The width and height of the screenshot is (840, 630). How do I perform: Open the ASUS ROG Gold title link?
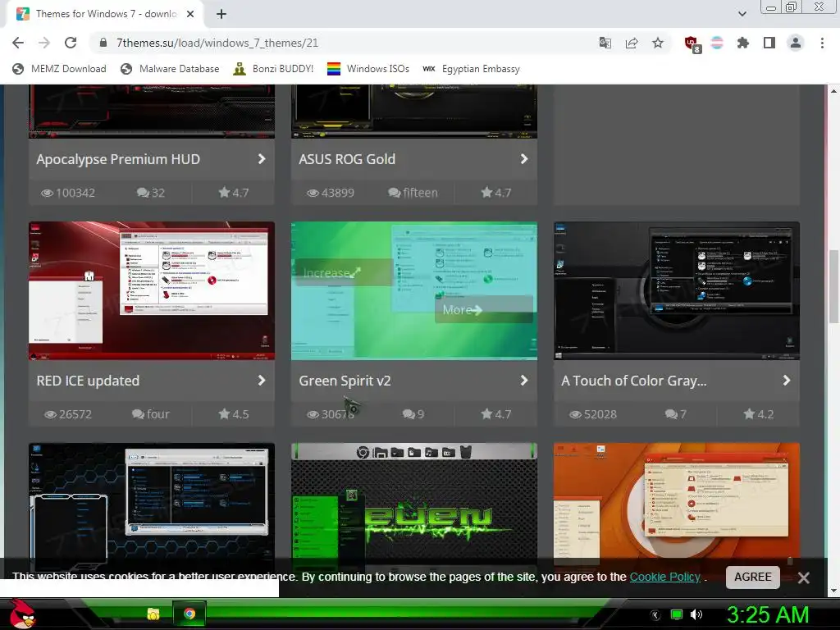pos(347,159)
